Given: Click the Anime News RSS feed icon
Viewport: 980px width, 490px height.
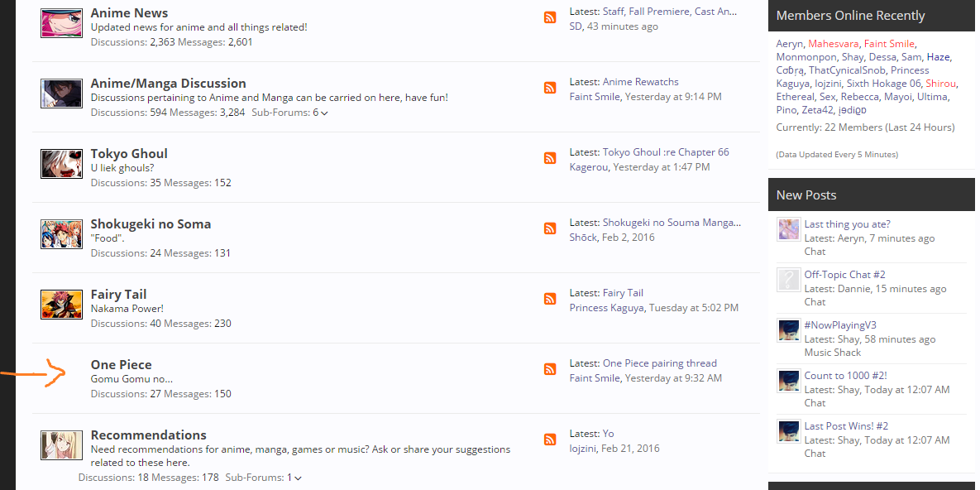Looking at the screenshot, I should pos(550,17).
